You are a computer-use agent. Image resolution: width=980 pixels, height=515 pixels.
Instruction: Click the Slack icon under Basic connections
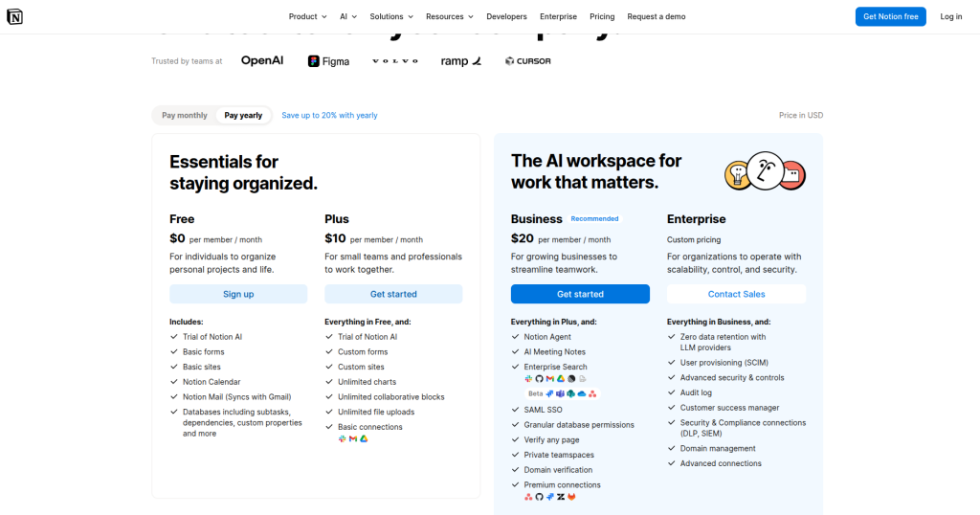tap(342, 438)
